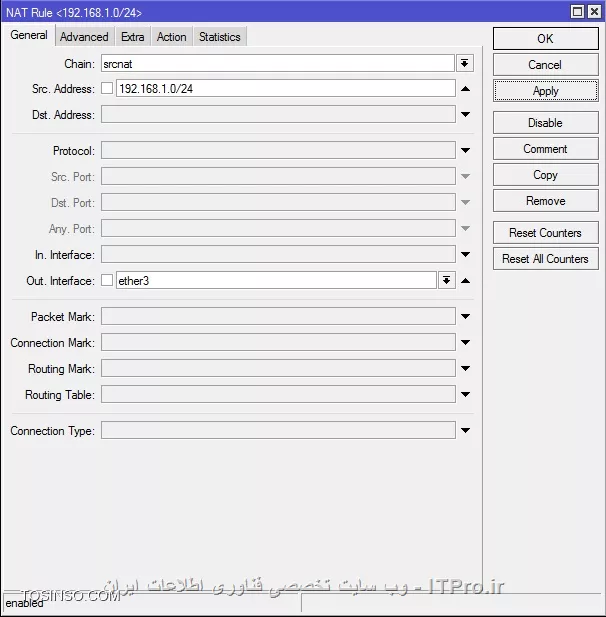Click the Routing Mark empty field
The width and height of the screenshot is (606, 617).
tap(278, 368)
